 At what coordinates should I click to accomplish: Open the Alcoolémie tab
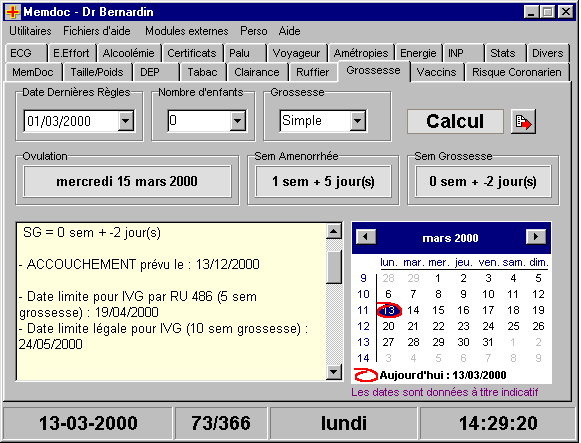[128, 53]
